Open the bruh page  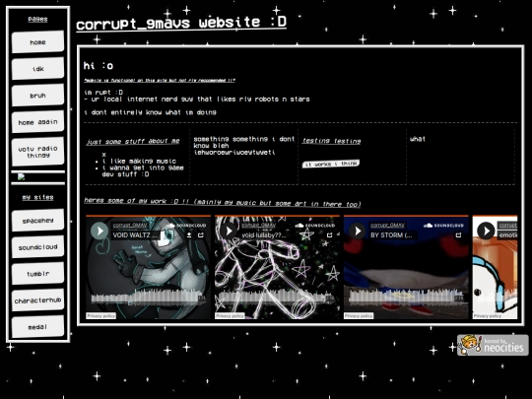[37, 96]
